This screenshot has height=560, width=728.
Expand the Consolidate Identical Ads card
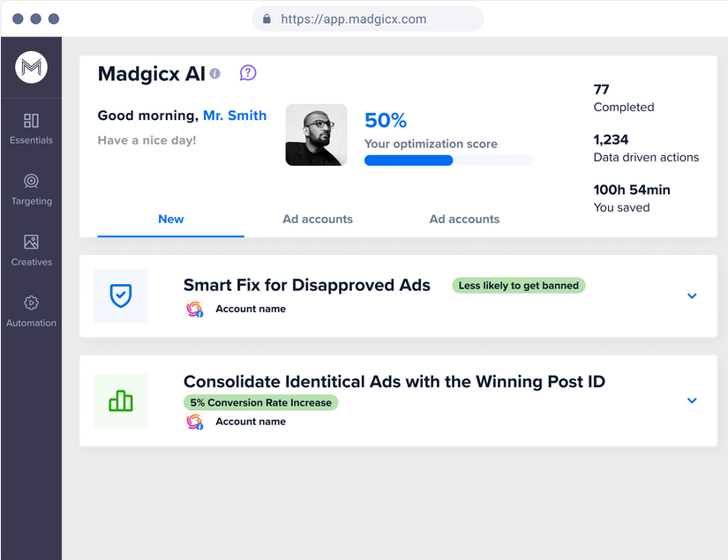pyautogui.click(x=692, y=400)
